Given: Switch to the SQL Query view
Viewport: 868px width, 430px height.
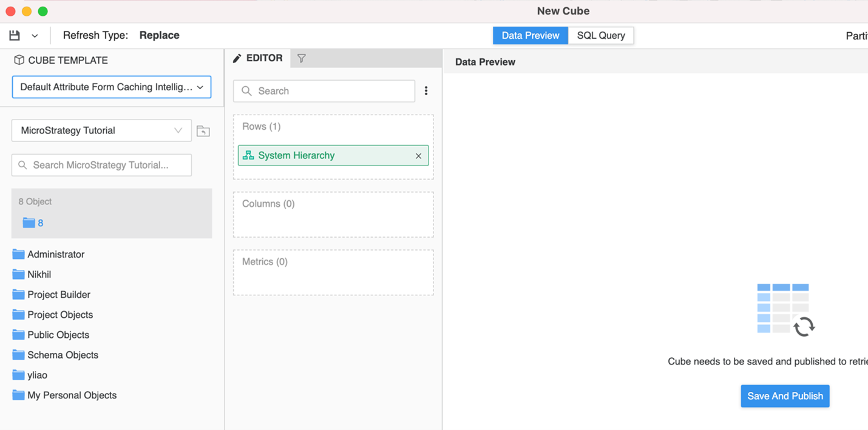Looking at the screenshot, I should [x=600, y=36].
